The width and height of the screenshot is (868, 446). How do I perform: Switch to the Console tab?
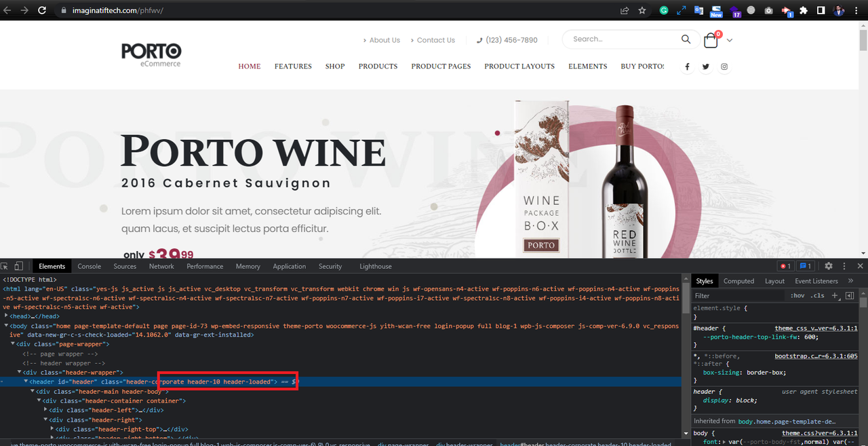pos(89,266)
